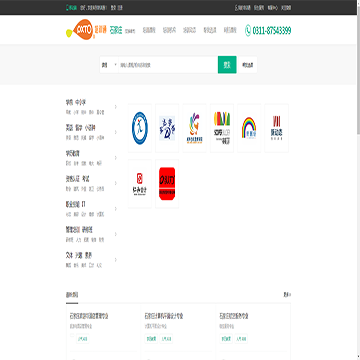Screen dimensions: 360x360
Task: Open the first course card title
Action: click(x=89, y=316)
